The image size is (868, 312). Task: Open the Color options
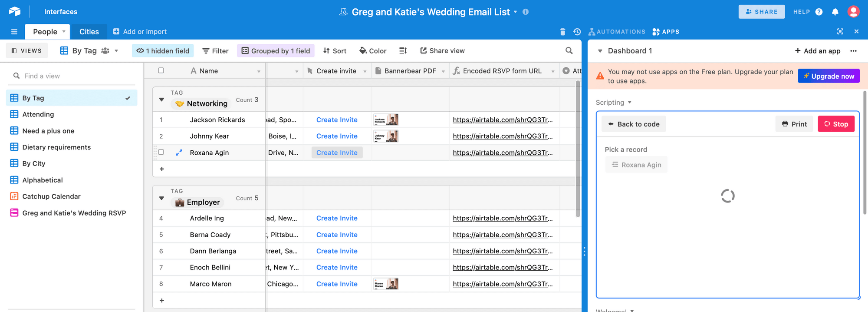[x=373, y=51]
